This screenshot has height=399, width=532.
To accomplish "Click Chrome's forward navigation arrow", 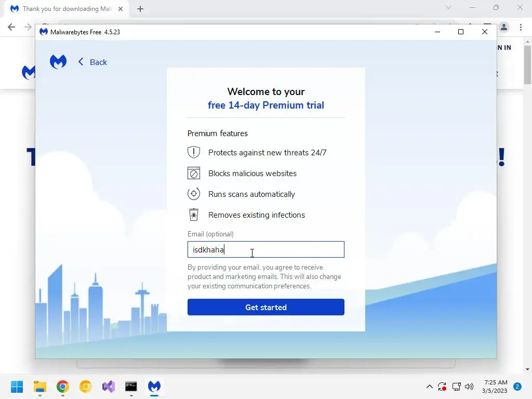I will coord(28,27).
